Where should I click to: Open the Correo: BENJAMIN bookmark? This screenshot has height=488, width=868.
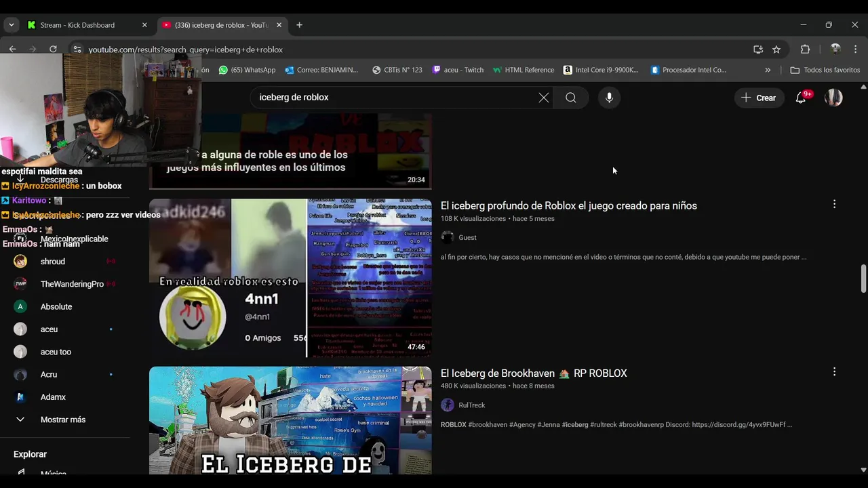pos(321,70)
